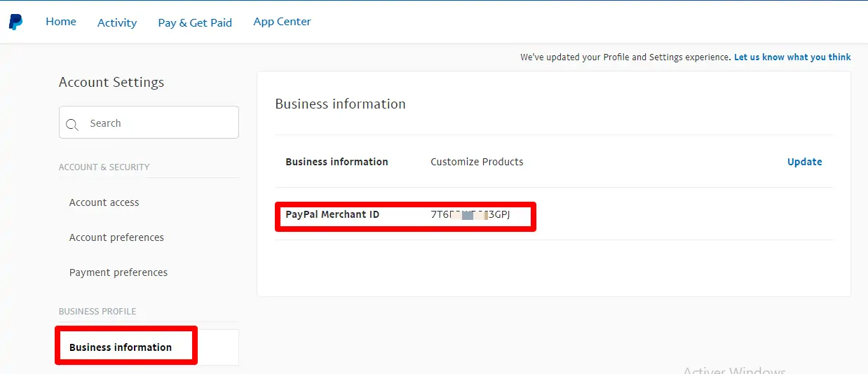Select Account access in the sidebar
Viewport: 868px width, 374px height.
pos(104,202)
